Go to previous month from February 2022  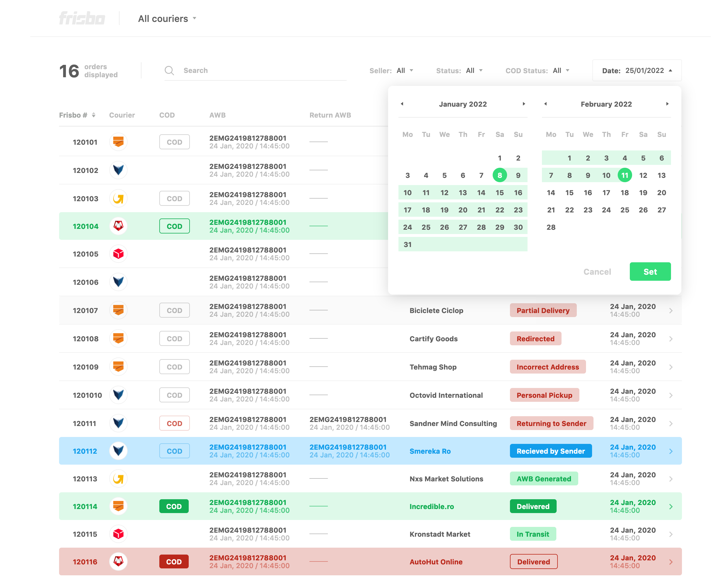[x=545, y=104]
